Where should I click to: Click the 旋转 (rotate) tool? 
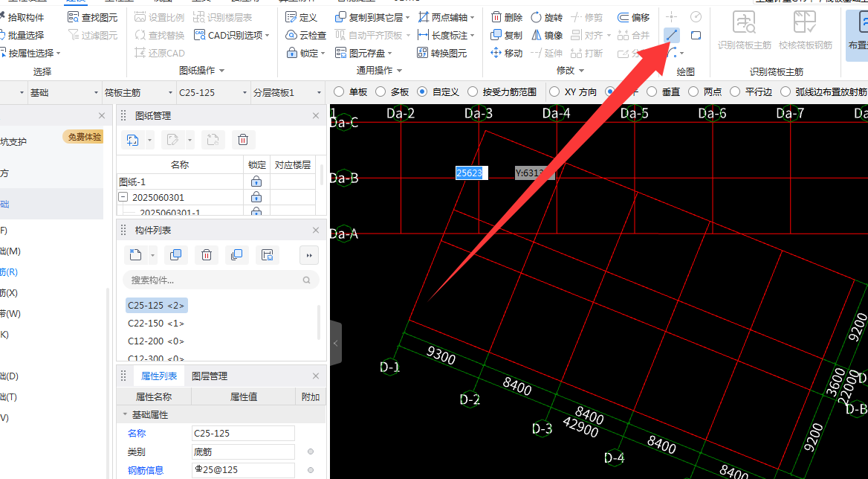click(546, 17)
